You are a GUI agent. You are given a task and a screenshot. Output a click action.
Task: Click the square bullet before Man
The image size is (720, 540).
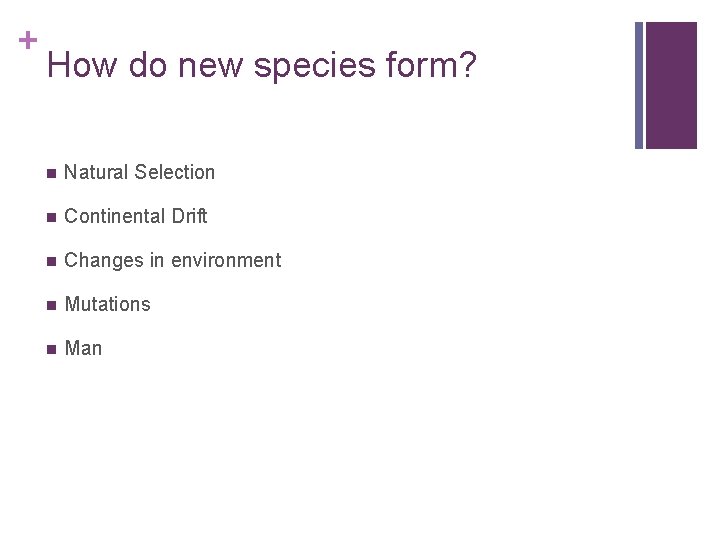coord(50,349)
